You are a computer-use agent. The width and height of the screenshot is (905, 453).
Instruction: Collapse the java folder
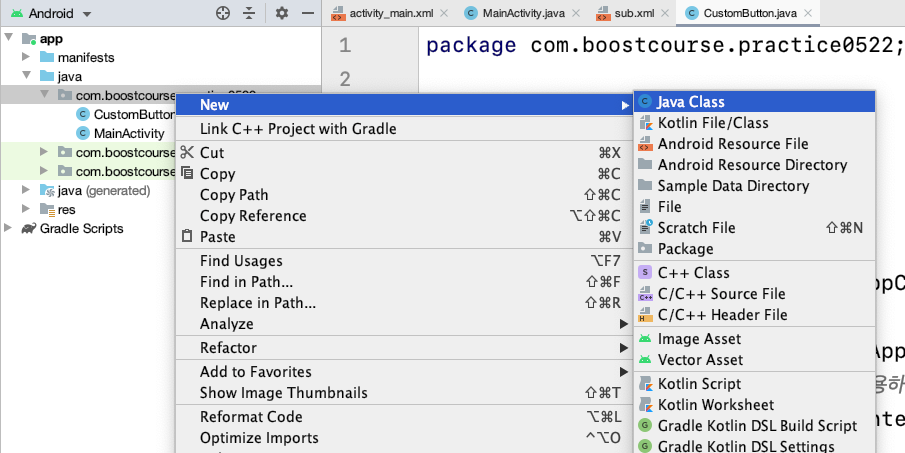[x=26, y=76]
